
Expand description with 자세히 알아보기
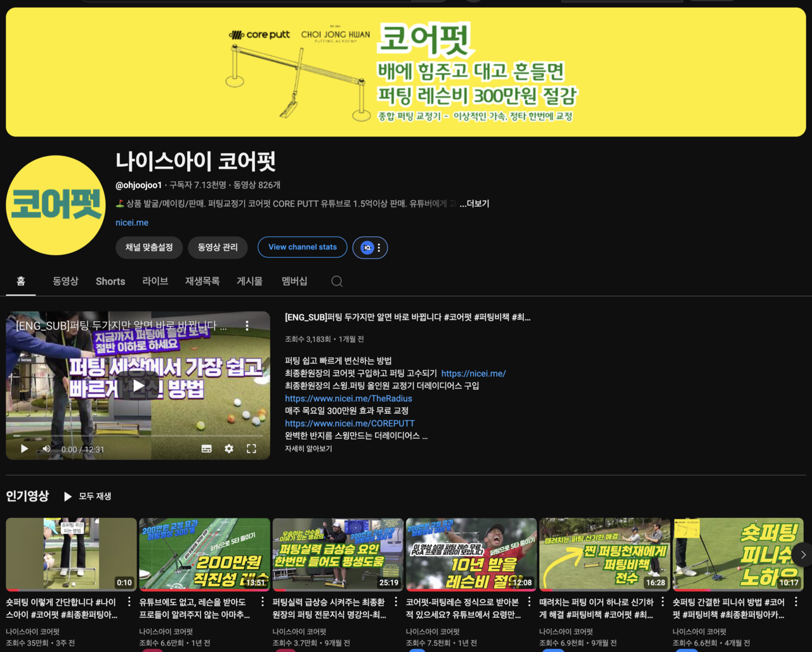click(308, 449)
